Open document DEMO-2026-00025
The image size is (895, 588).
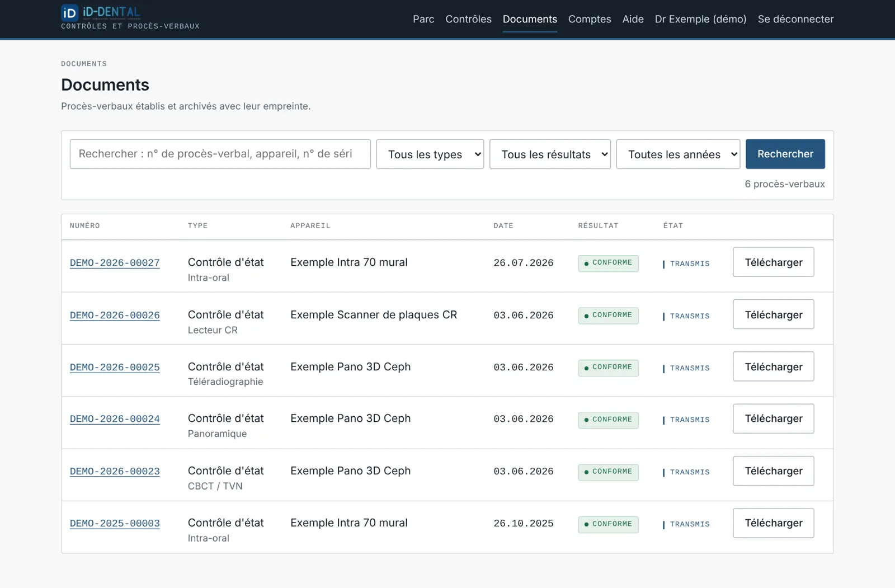click(115, 368)
